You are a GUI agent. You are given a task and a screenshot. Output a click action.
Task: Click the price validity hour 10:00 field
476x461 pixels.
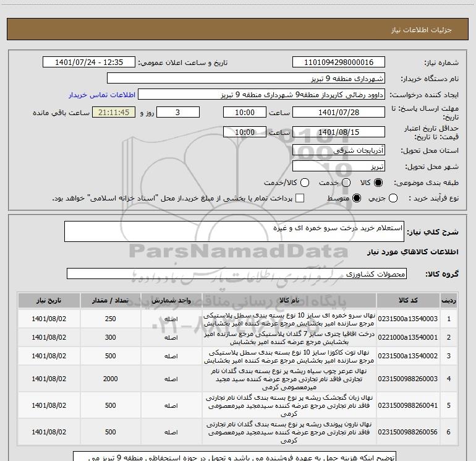pos(245,132)
